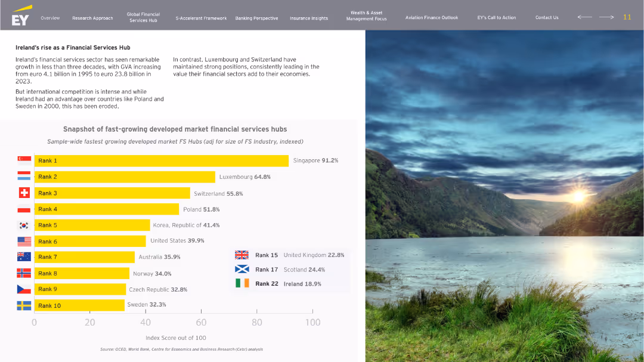Screen dimensions: 644x362
Task: Open Insurance Insights section
Action: coord(309,18)
